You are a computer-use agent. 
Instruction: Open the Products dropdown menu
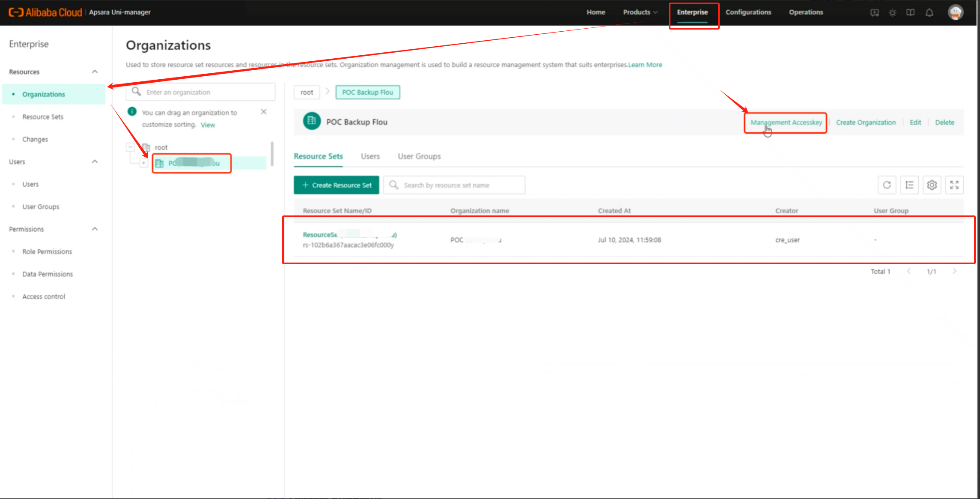[640, 12]
